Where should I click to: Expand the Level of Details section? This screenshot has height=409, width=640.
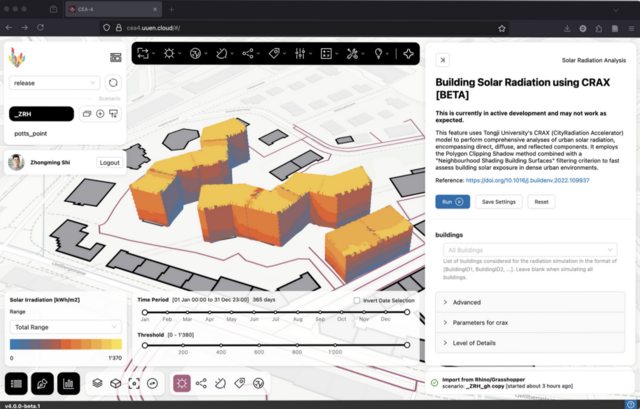click(x=530, y=343)
